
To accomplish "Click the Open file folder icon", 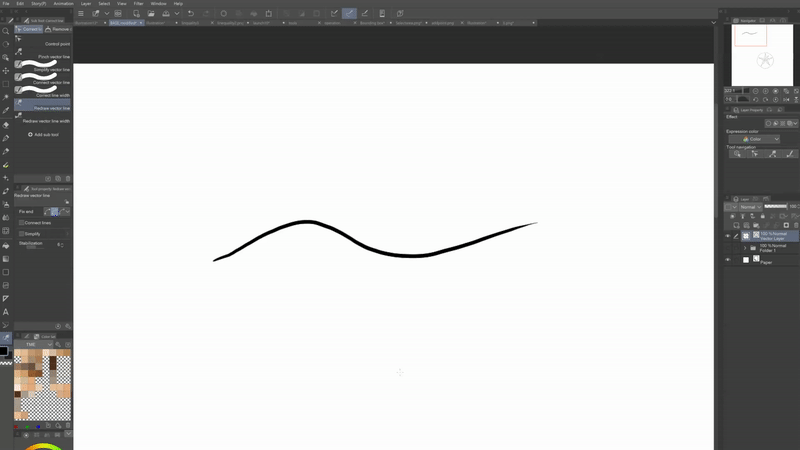I will coord(151,14).
